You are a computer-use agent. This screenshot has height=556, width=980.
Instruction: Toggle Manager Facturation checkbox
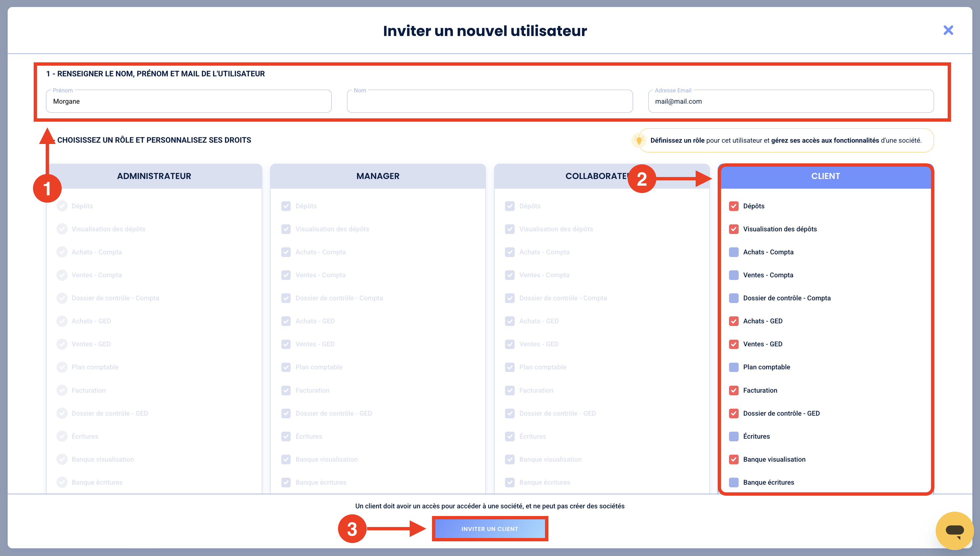286,390
